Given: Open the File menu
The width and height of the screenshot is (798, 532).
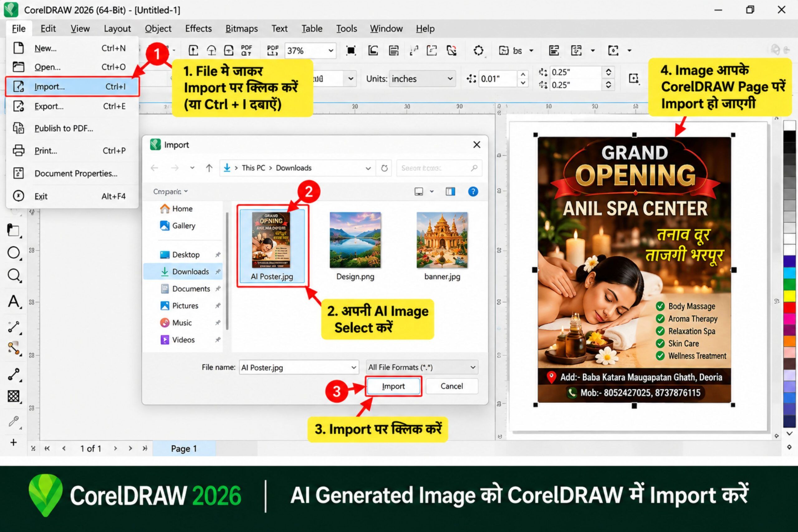Looking at the screenshot, I should click(x=18, y=28).
